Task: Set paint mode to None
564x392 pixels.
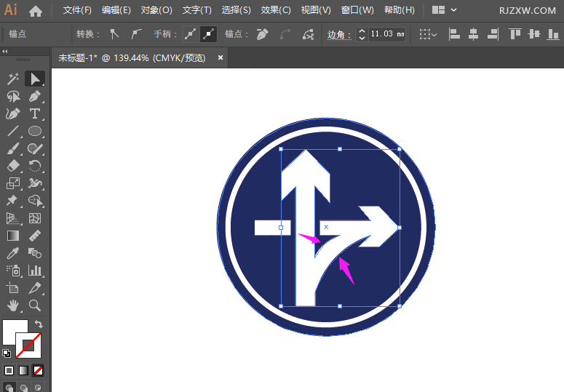Action: tap(39, 370)
